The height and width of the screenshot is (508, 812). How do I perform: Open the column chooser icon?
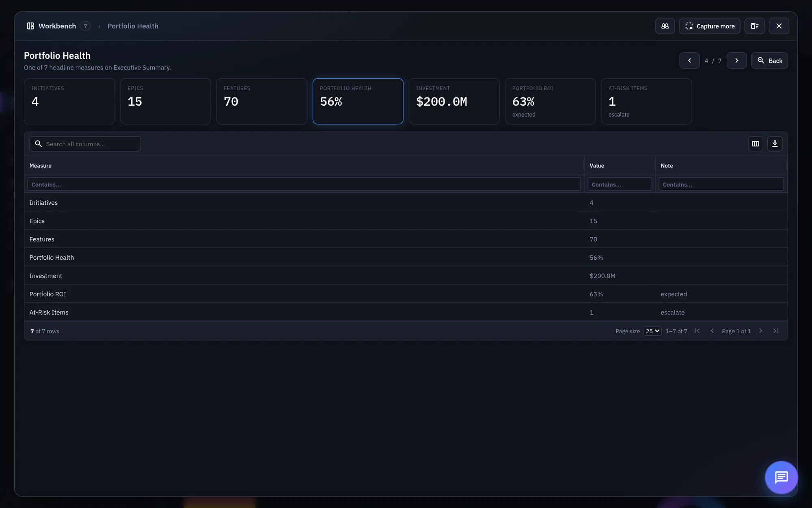(755, 144)
